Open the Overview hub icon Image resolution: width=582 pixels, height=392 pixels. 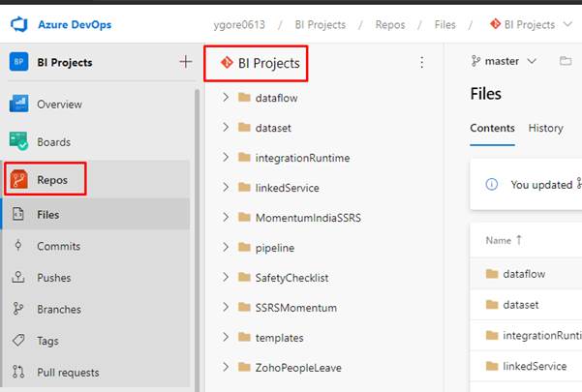point(18,104)
